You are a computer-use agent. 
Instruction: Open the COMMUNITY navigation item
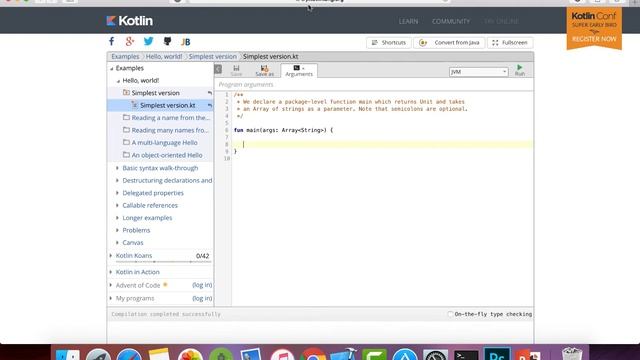[x=451, y=21]
